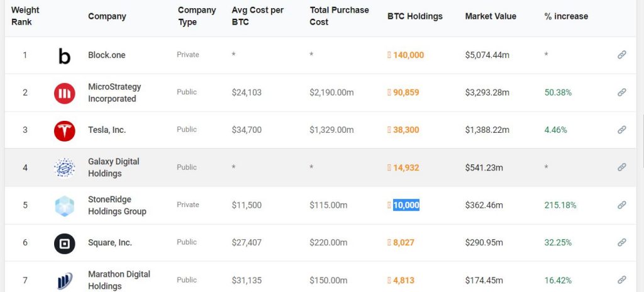Open Block.one company name

[107, 55]
